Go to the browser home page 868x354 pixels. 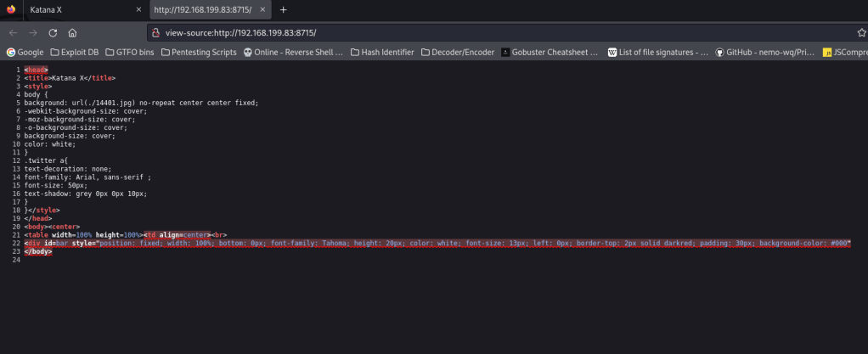pos(72,32)
